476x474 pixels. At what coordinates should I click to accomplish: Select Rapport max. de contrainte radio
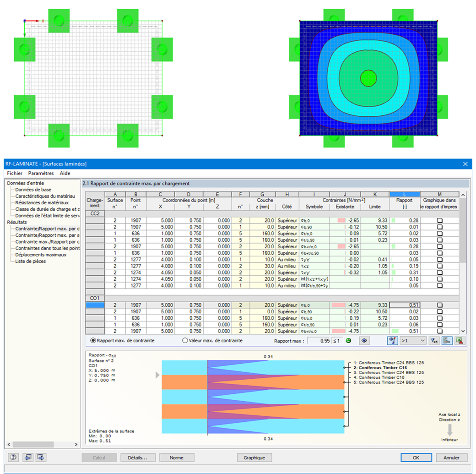(x=93, y=341)
